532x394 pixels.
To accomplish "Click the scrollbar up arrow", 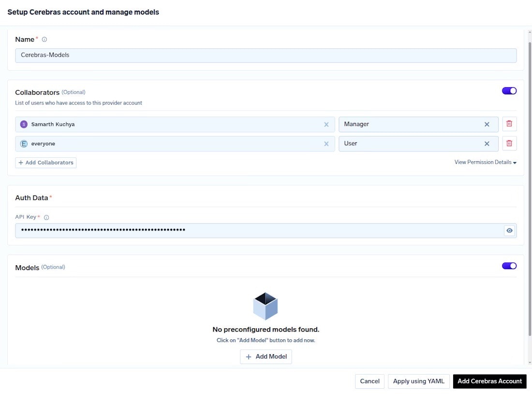I will 530,32.
